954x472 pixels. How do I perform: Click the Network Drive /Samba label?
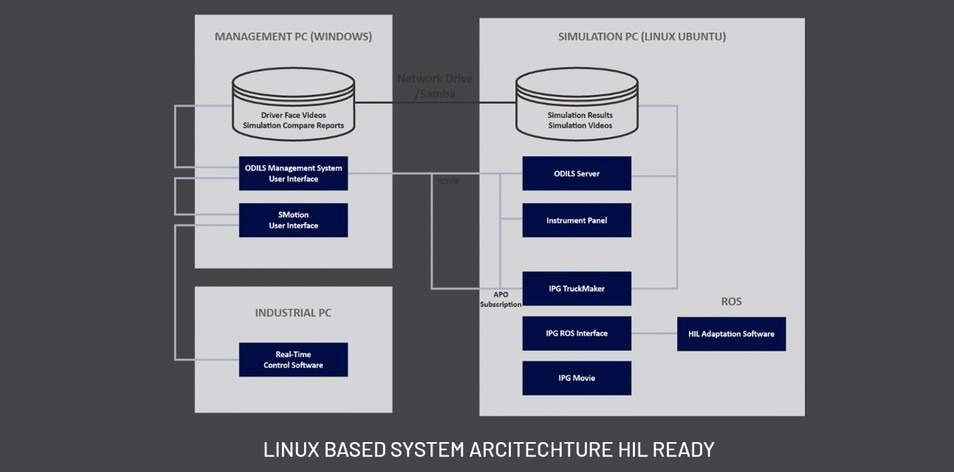435,85
